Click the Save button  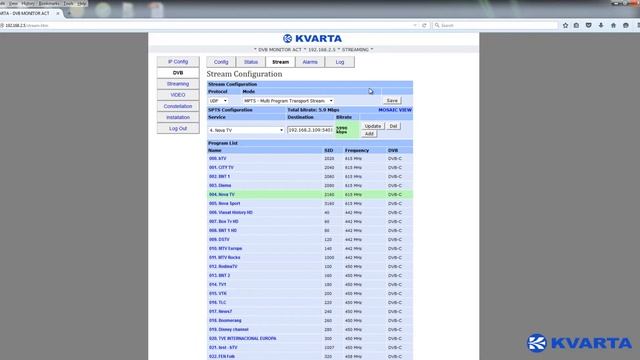click(x=392, y=100)
